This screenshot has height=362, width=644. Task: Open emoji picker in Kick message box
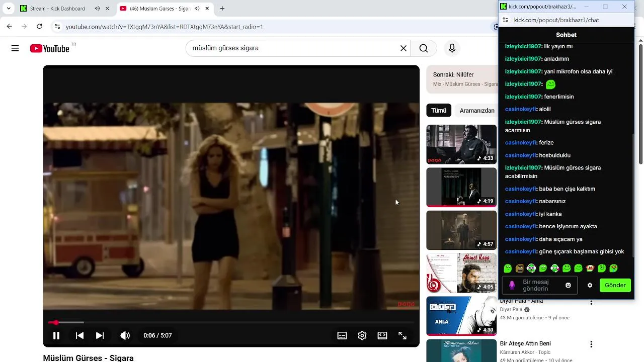point(568,285)
